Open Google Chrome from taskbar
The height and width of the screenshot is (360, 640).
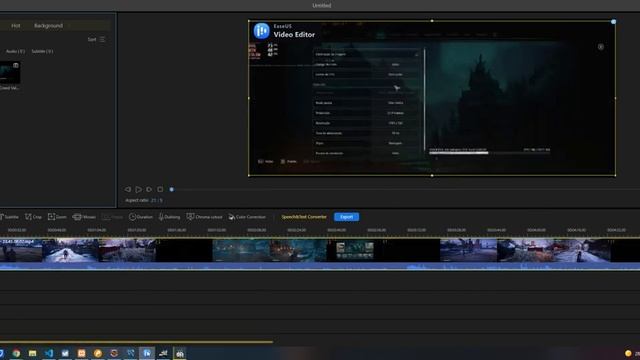pyautogui.click(x=16, y=353)
